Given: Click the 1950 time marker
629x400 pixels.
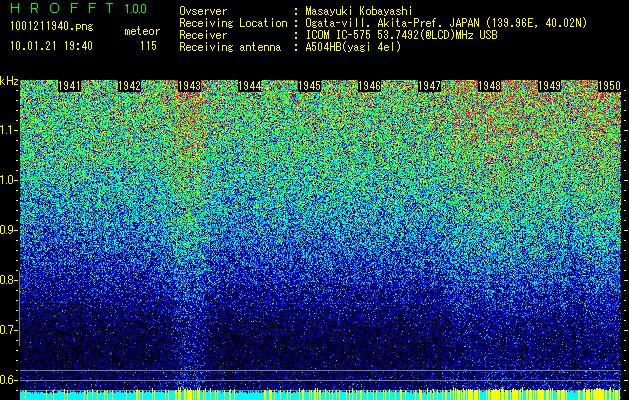Looking at the screenshot, I should tap(610, 86).
